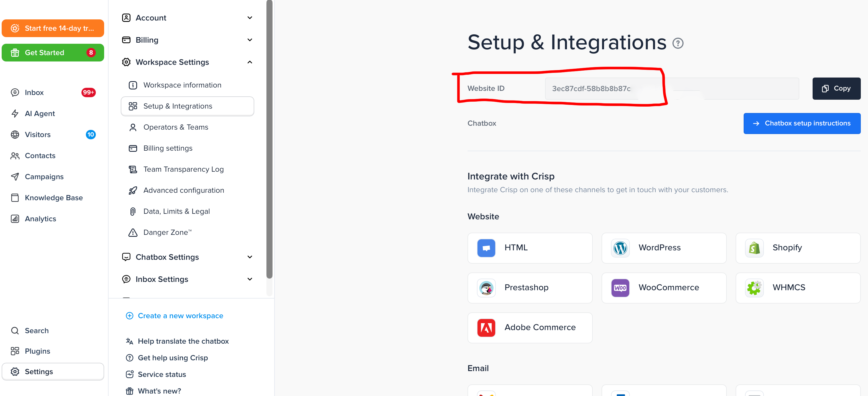Expand the Inbox Settings section chevron
The height and width of the screenshot is (396, 868).
click(x=250, y=279)
